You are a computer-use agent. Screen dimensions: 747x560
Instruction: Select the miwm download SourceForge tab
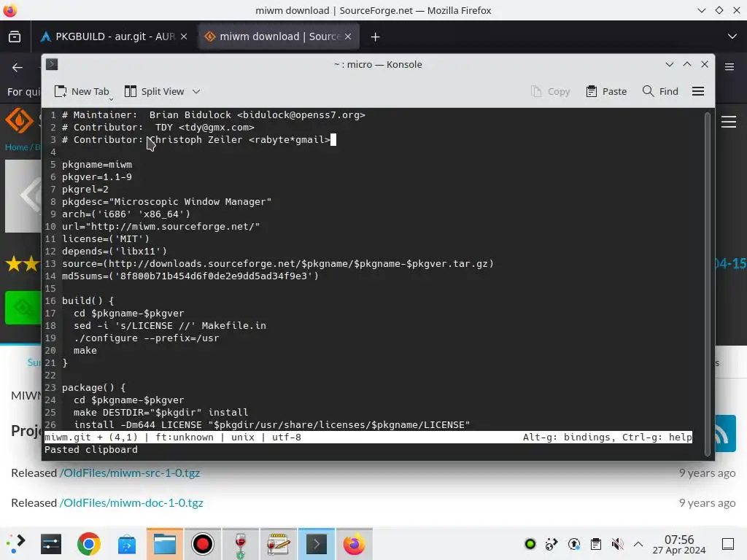tap(279, 36)
